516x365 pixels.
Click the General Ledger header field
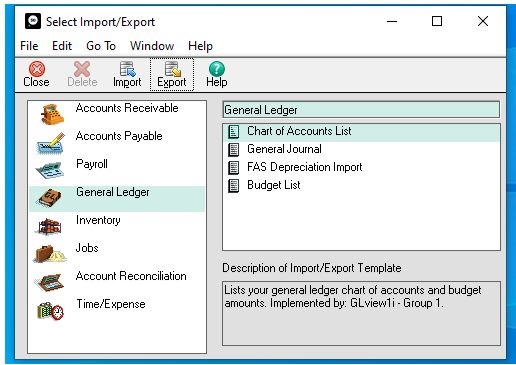361,110
